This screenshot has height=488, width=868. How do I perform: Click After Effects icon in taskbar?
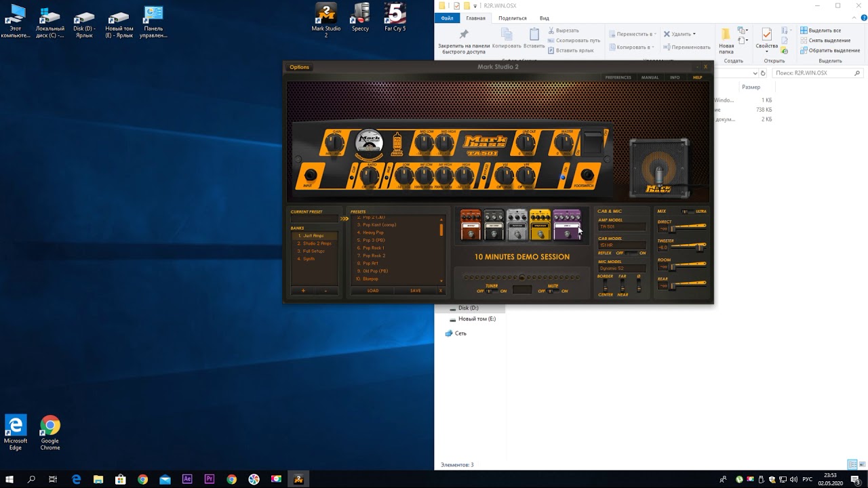click(x=187, y=479)
